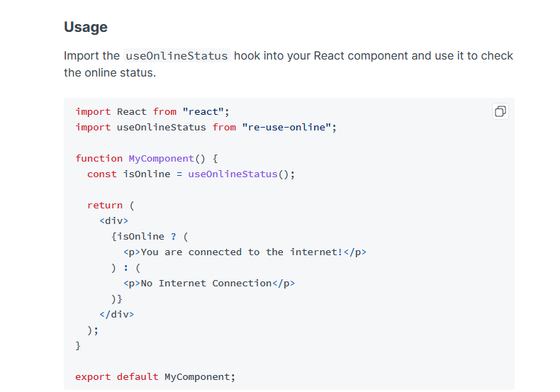Click "You are connected to the internet!" text
The width and height of the screenshot is (560, 392).
pos(242,252)
